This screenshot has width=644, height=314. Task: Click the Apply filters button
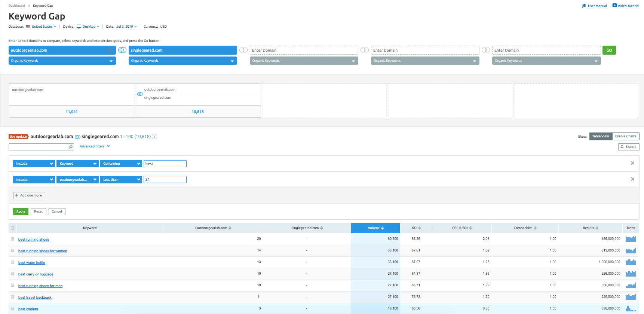(x=21, y=211)
